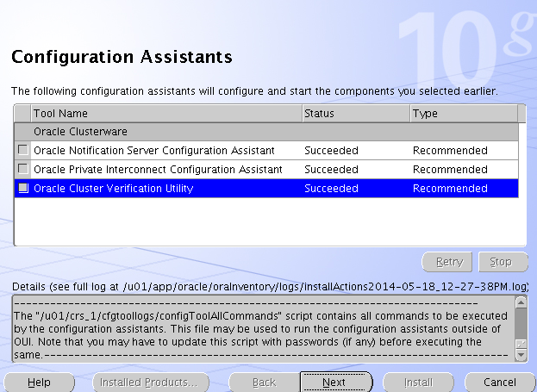Click Succeeded status of Notification Server row
Screen dimensions: 537x392
(331, 150)
